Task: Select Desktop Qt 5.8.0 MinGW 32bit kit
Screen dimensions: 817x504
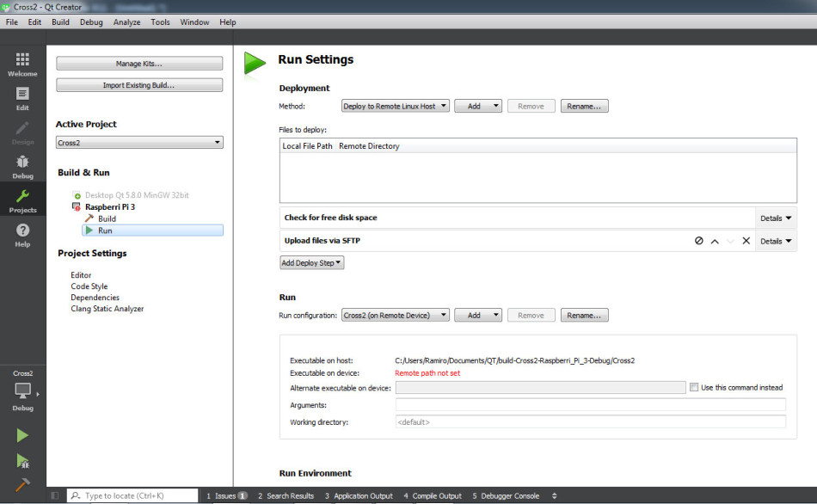Action: [x=137, y=195]
